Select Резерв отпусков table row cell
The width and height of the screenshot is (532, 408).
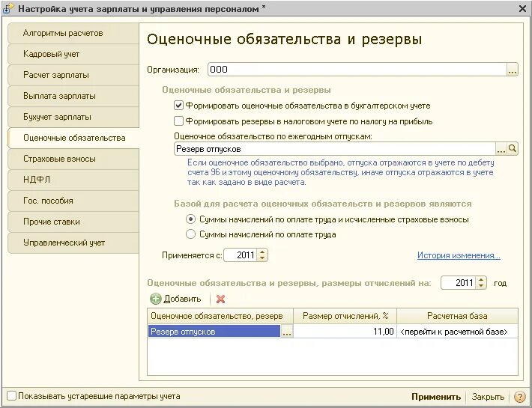(x=214, y=332)
